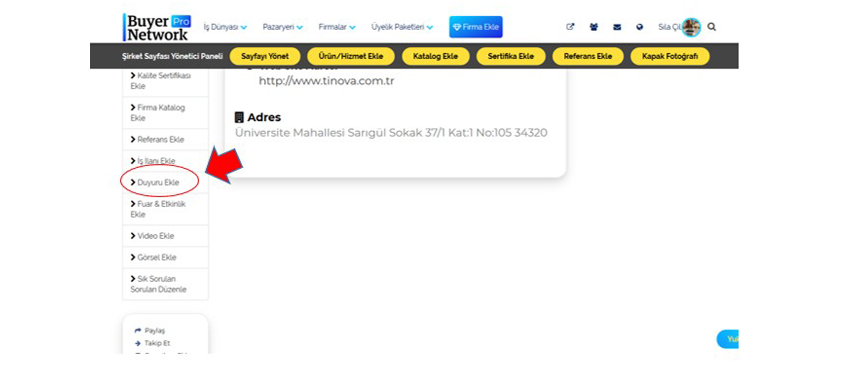Open the Kapak Fotoğrafı button

coord(669,56)
